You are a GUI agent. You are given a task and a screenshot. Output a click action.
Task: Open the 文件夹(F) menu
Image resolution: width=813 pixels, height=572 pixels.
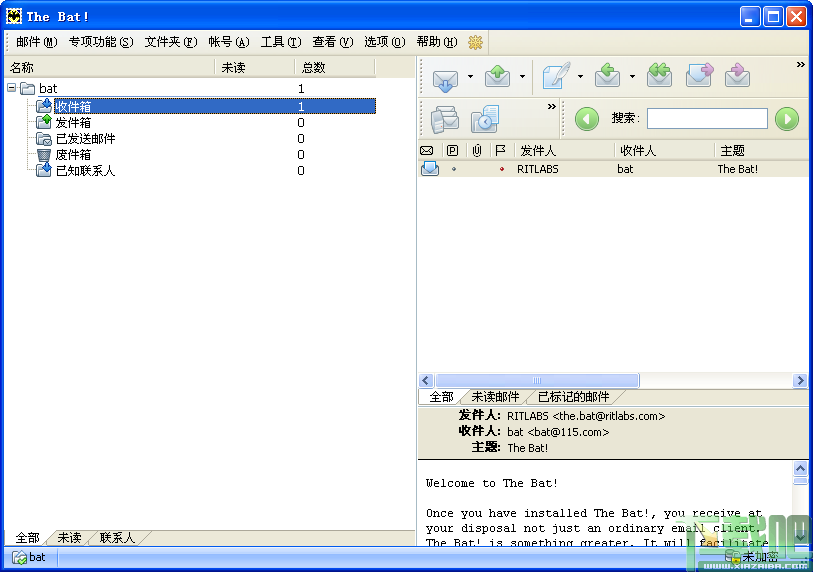click(171, 42)
